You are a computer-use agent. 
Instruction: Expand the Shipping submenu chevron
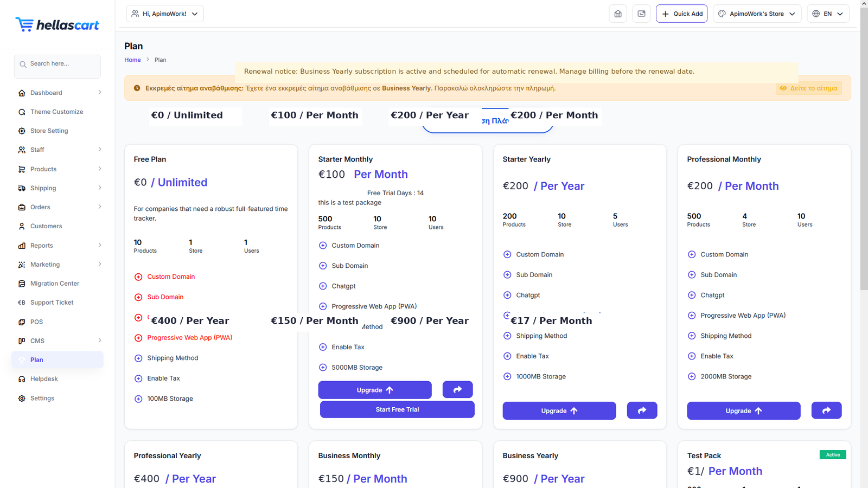(100, 188)
